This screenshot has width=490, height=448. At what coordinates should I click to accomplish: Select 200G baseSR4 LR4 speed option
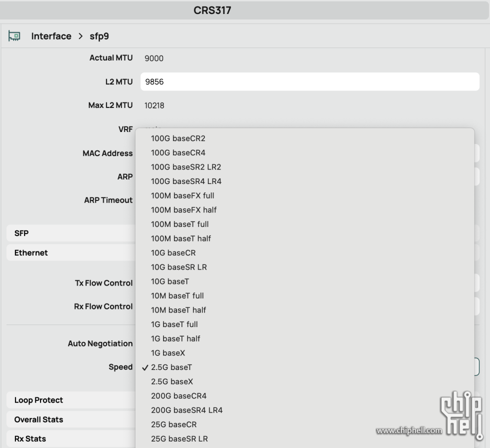click(x=187, y=410)
